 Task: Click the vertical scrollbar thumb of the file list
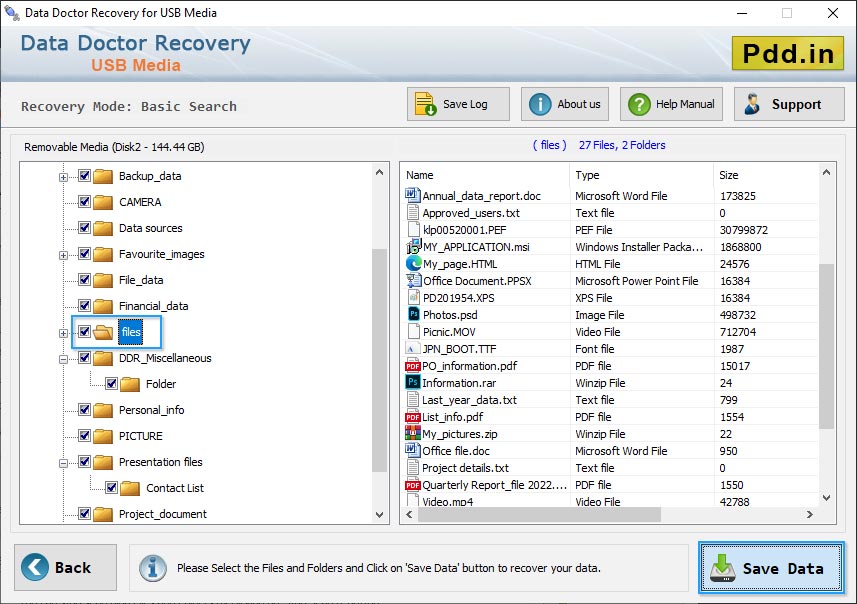826,346
